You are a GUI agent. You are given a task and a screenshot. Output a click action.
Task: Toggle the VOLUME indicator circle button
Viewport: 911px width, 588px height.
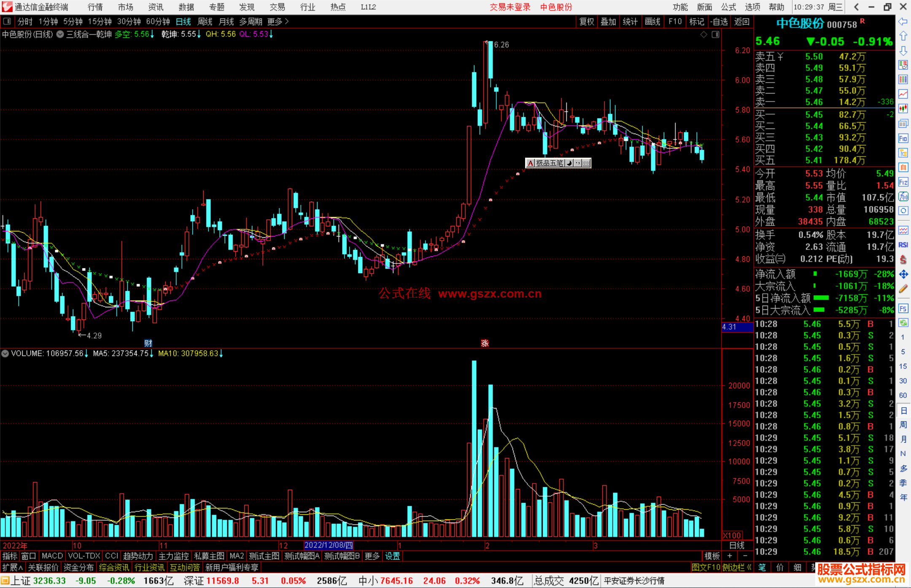[5, 354]
